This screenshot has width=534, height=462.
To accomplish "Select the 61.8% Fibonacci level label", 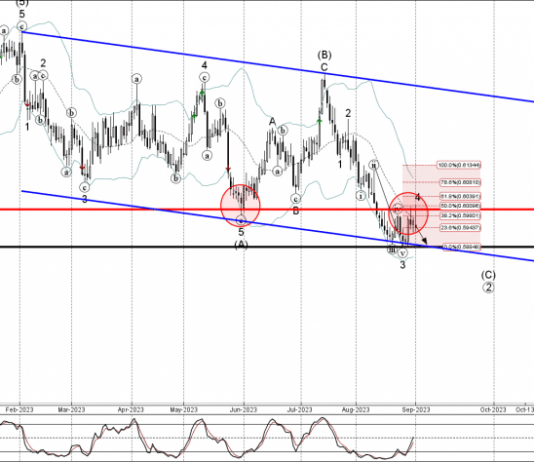I will (x=460, y=196).
